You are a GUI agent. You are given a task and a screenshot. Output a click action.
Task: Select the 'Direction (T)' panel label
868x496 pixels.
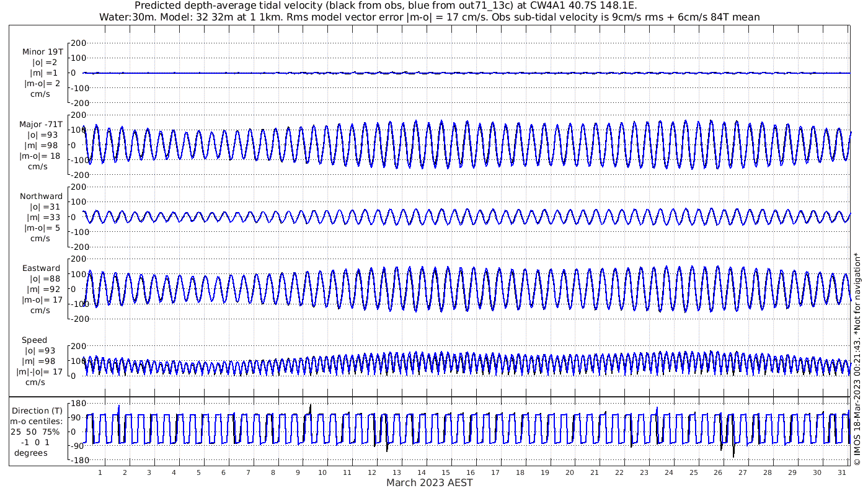tap(38, 410)
